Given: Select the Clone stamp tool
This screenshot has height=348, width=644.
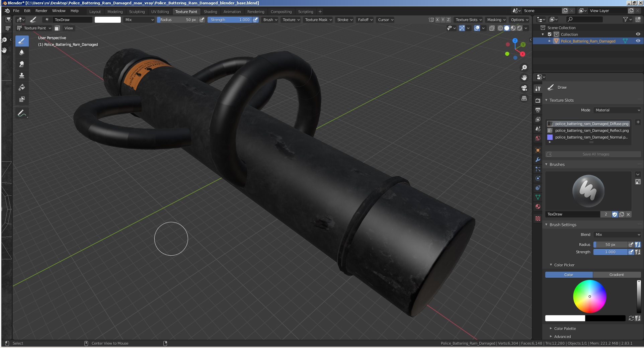Looking at the screenshot, I should [x=22, y=76].
